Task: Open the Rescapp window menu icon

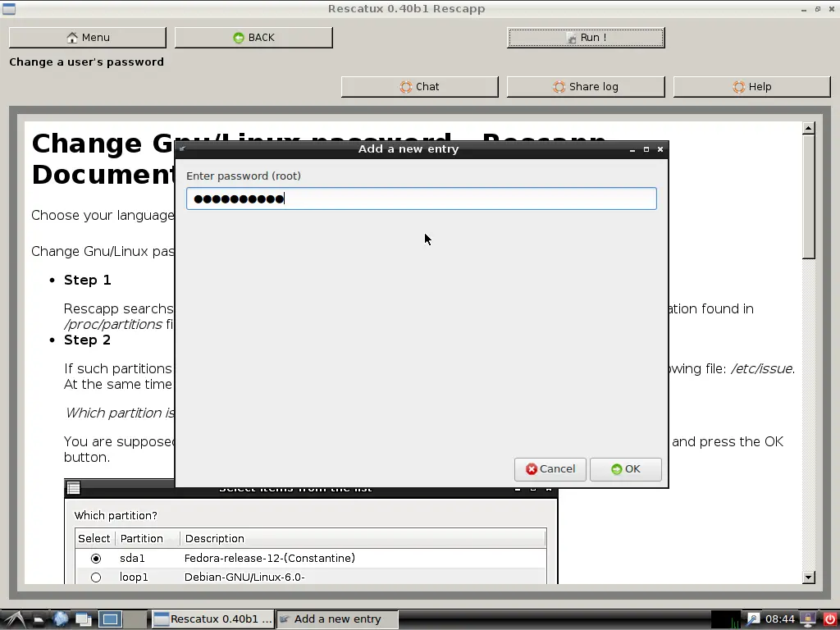Action: point(9,8)
